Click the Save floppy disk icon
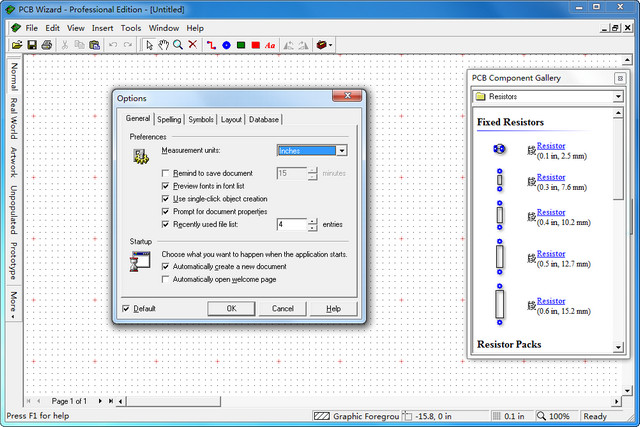 coord(32,45)
